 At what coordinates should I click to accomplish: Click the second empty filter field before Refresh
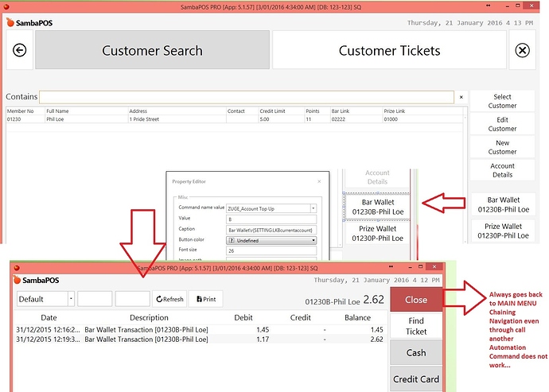click(132, 299)
